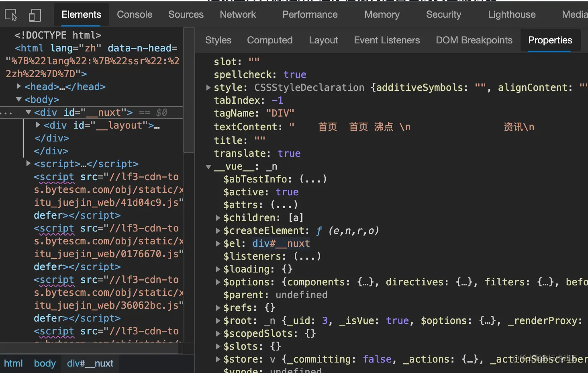Switch to the Elements panel tab
Viewport: 588px width, 373px height.
click(81, 14)
